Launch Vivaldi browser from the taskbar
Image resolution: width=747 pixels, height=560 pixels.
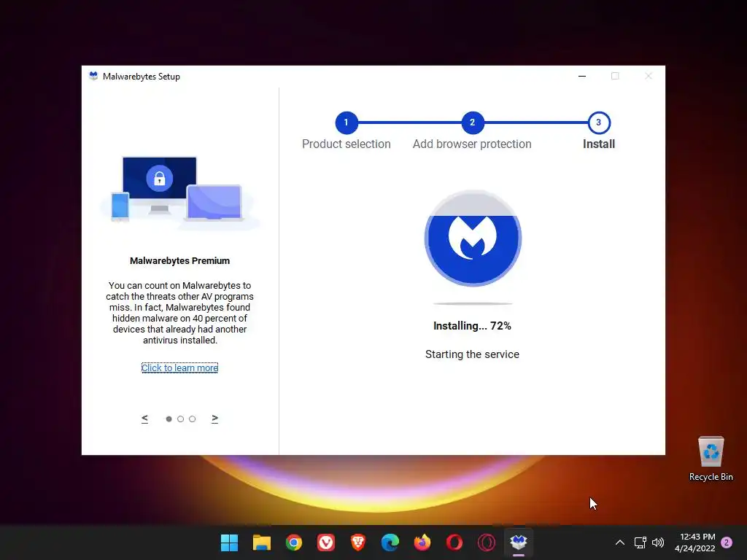(326, 542)
